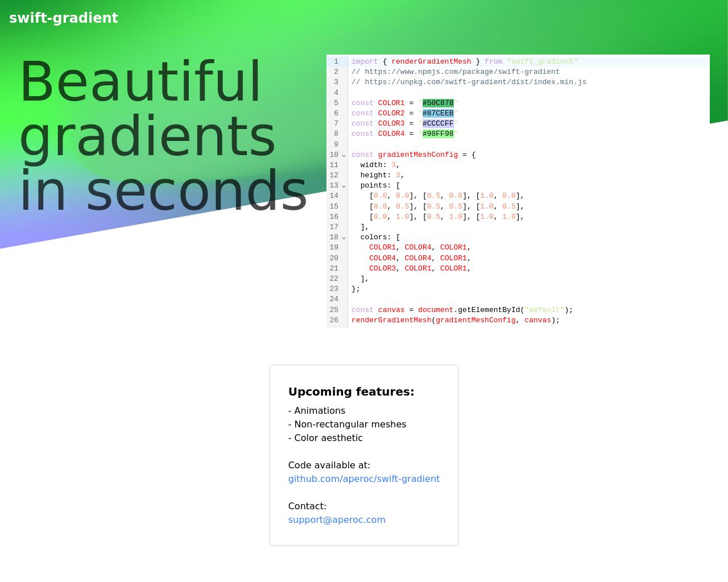This screenshot has height=582, width=728.
Task: Click line number 1 in the gutter
Action: (x=336, y=61)
